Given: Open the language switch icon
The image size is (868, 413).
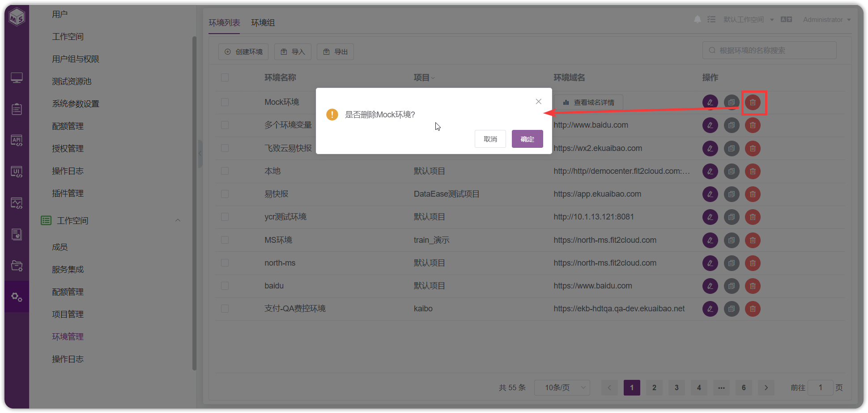Looking at the screenshot, I should [x=786, y=19].
